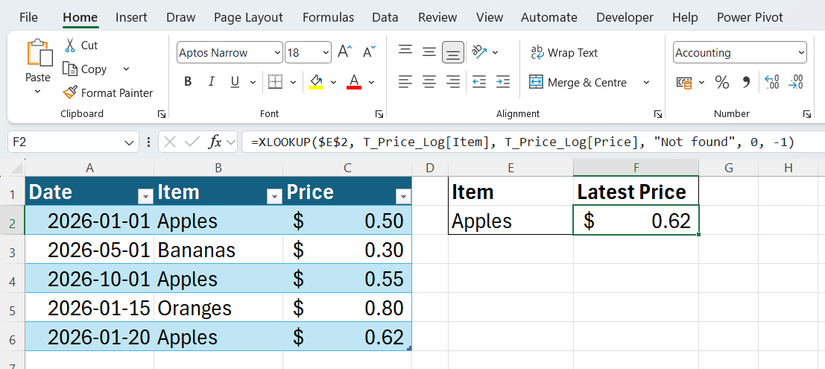
Task: Open the Power Pivot tab
Action: pos(750,17)
